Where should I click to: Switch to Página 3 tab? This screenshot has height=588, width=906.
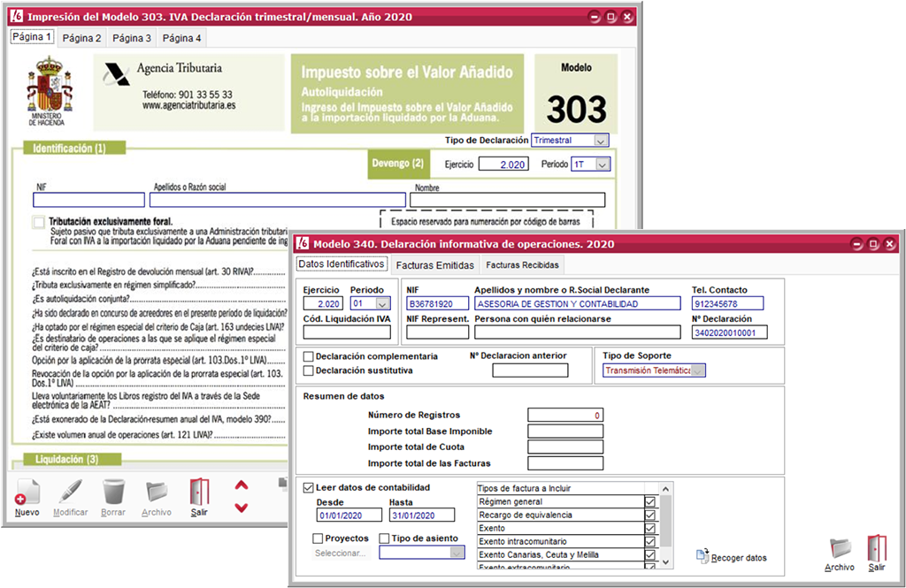132,38
